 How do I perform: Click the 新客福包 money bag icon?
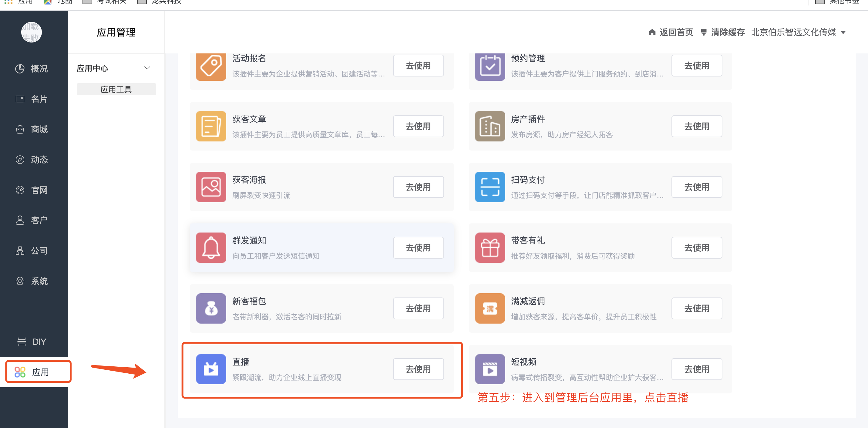(x=211, y=308)
